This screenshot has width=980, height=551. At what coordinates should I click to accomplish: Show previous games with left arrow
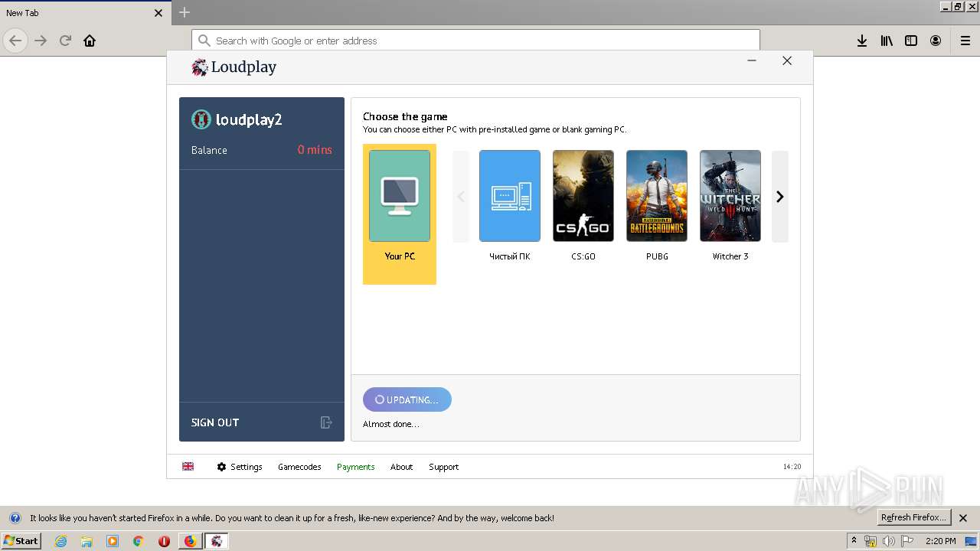coord(461,197)
